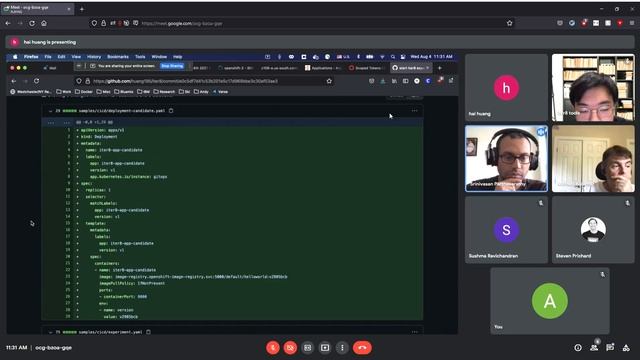640x360 pixels.
Task: Open Help menu in shared screen
Action: coord(178,57)
